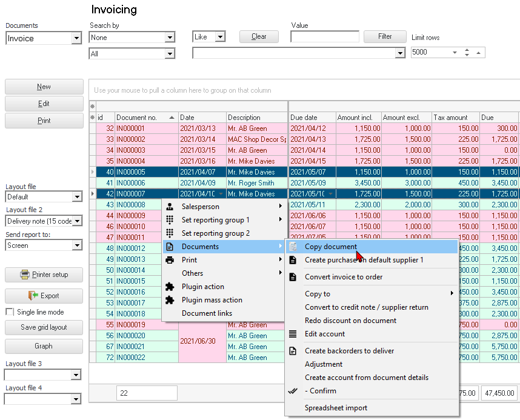Click the Printer setup button
Viewport: 520px width, 420px height.
pos(44,275)
